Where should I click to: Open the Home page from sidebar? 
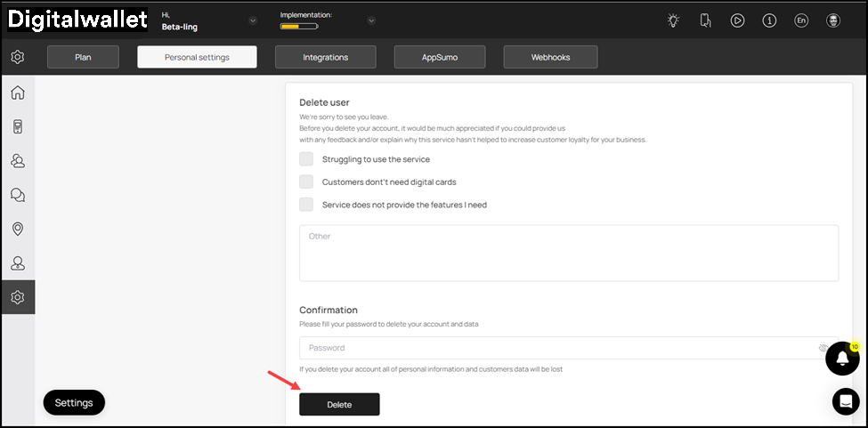(x=17, y=93)
